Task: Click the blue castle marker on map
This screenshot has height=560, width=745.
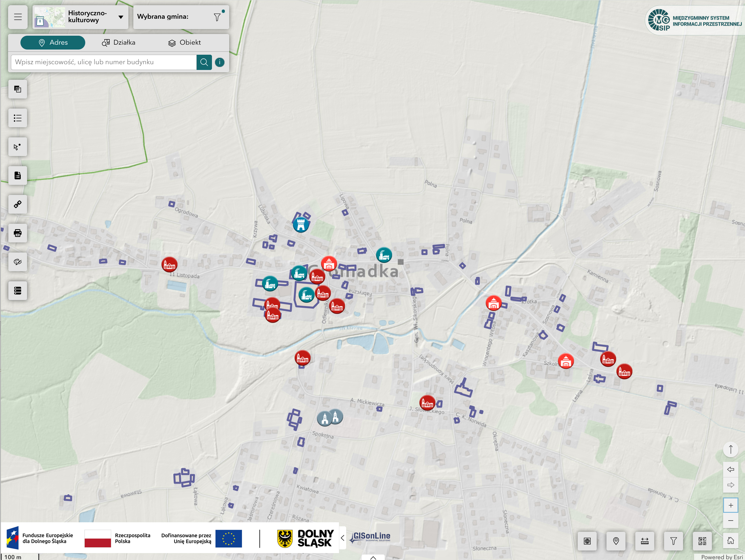Action: [x=301, y=225]
